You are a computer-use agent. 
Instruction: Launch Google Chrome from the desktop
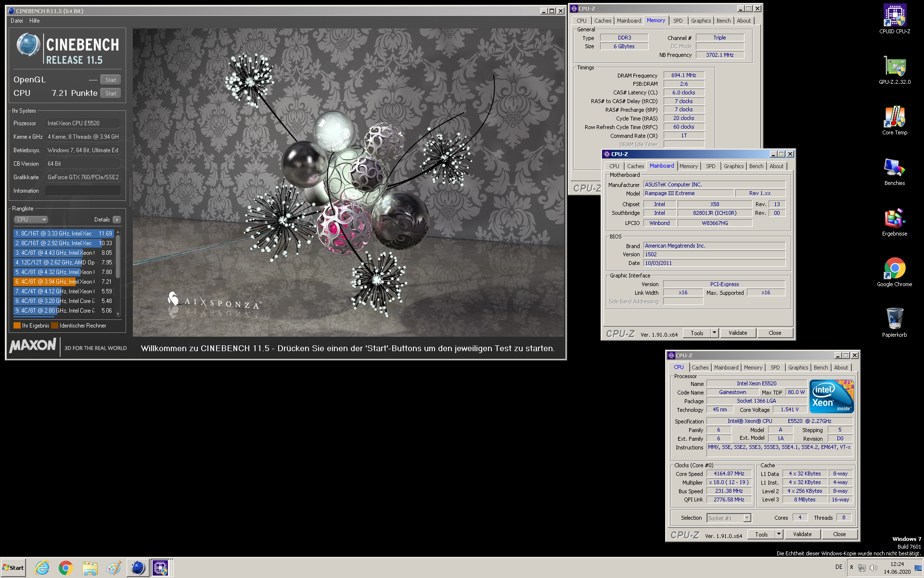coord(894,273)
